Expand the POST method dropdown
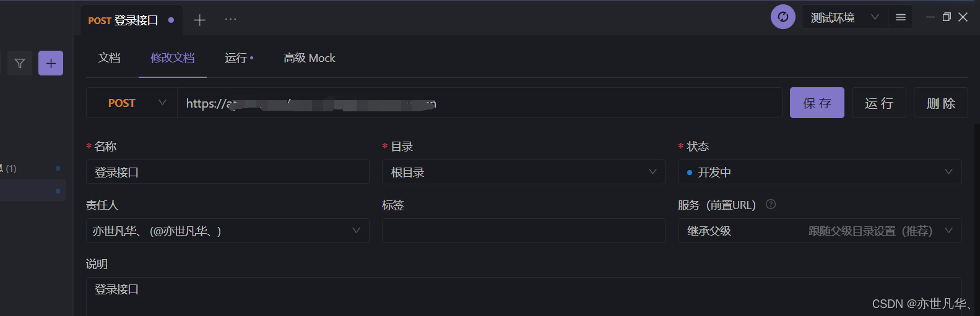The width and height of the screenshot is (980, 316). pos(132,103)
